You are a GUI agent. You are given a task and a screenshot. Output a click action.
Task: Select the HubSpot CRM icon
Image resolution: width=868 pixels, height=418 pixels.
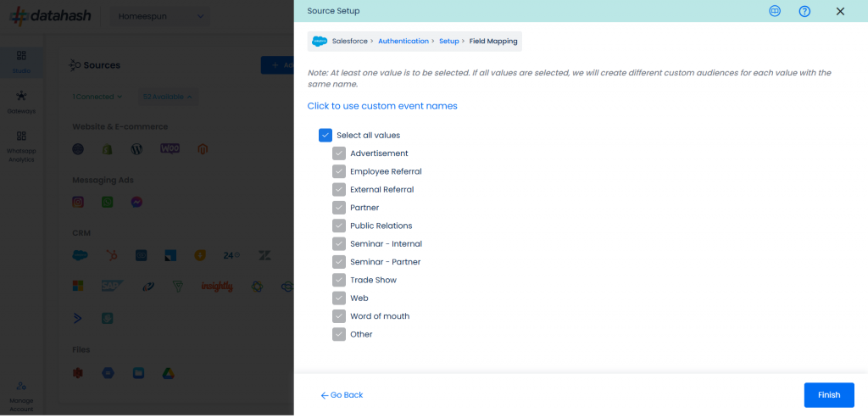[x=111, y=255]
